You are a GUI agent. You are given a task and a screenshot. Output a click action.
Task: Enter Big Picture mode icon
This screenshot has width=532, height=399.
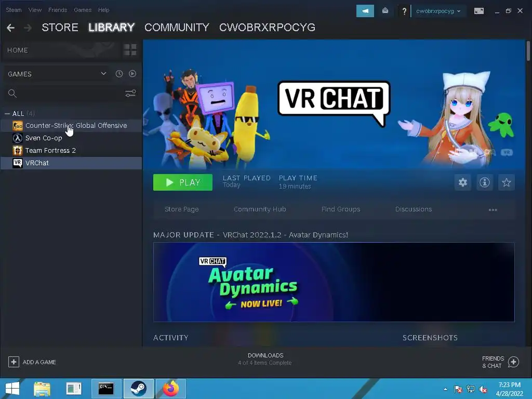pyautogui.click(x=478, y=11)
